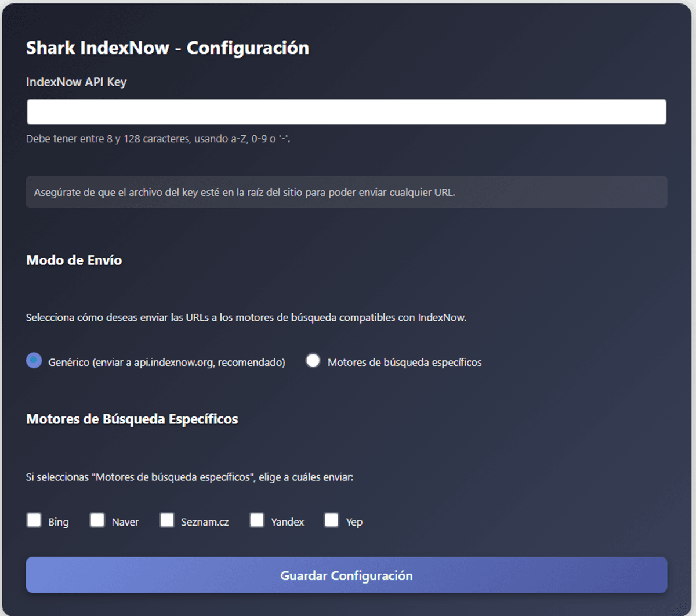Select the Genérico radio button
The height and width of the screenshot is (616, 696).
click(x=34, y=361)
